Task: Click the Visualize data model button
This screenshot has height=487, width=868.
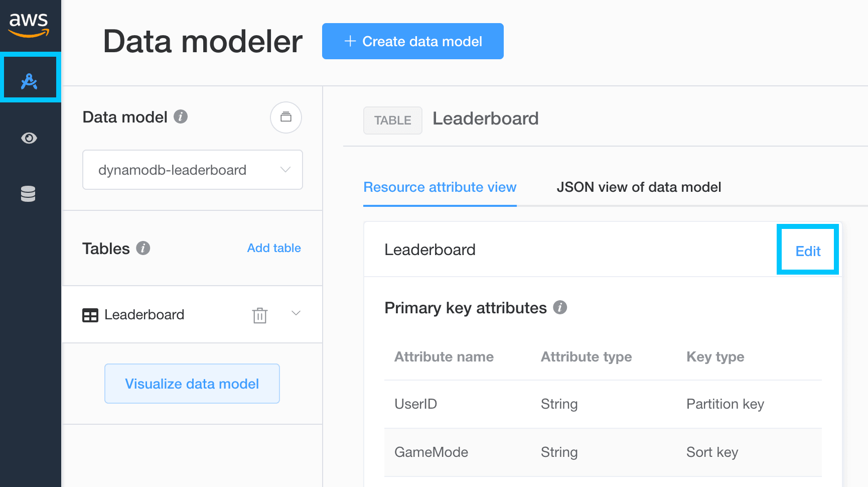Action: tap(192, 384)
